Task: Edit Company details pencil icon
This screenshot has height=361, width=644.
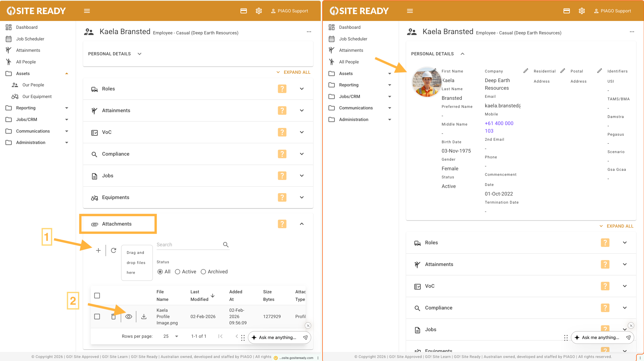Action: [525, 71]
